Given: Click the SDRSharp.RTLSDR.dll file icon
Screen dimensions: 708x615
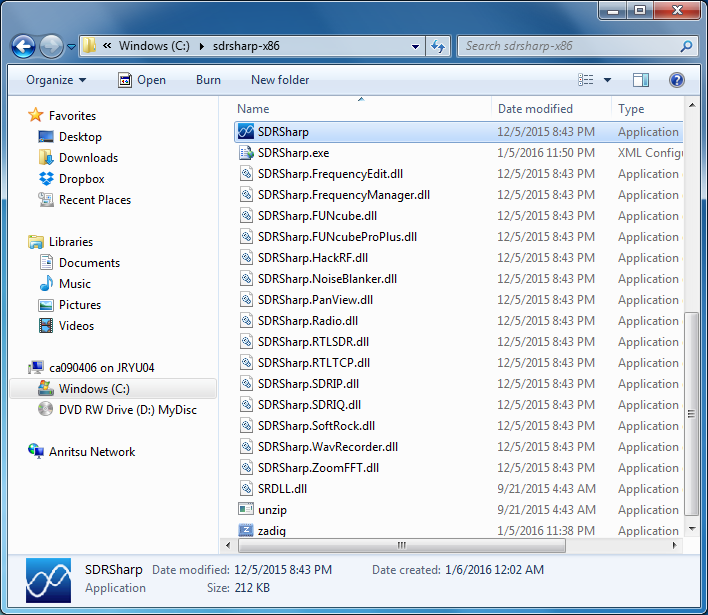Looking at the screenshot, I should coord(246,341).
